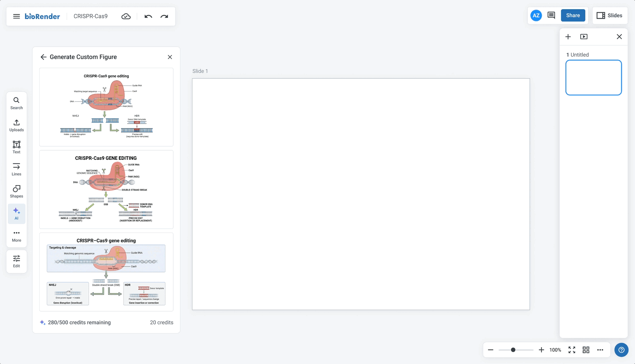Open zoom options ellipsis menu
Image resolution: width=635 pixels, height=364 pixels.
(x=600, y=350)
